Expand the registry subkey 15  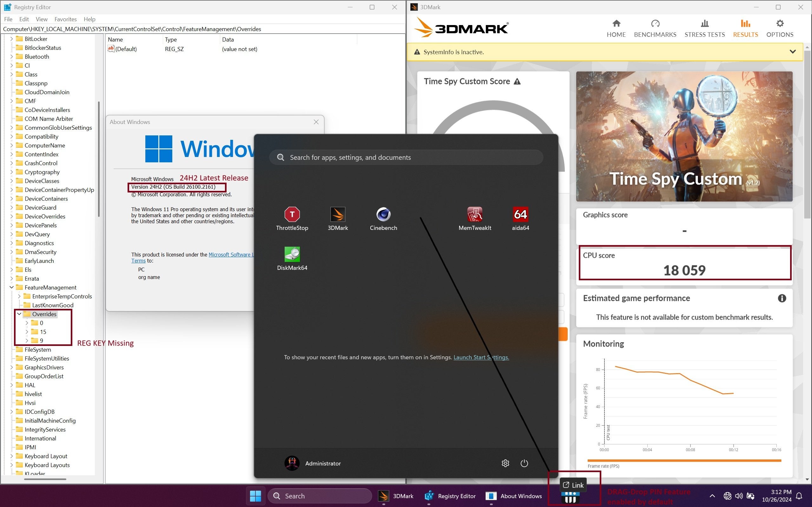[x=27, y=332]
